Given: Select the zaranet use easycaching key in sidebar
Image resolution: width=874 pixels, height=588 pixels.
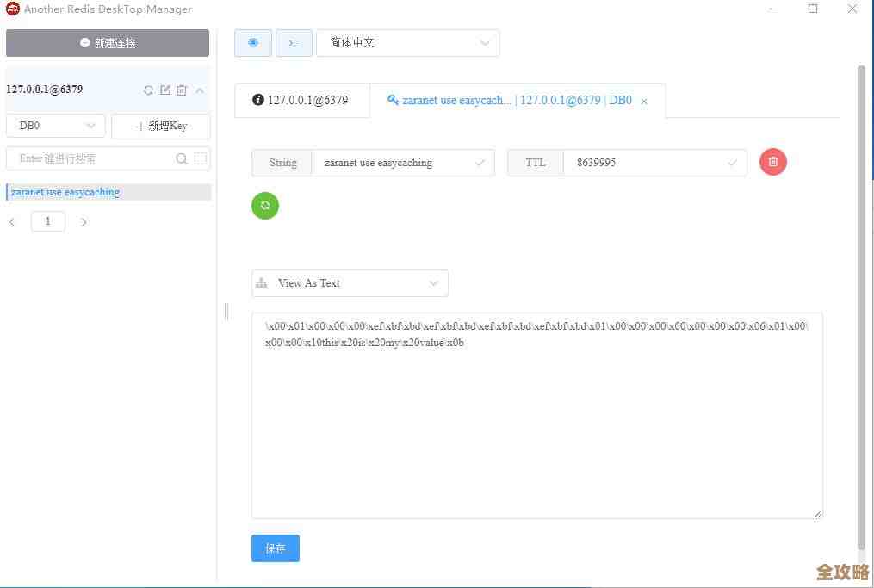Looking at the screenshot, I should tap(65, 191).
